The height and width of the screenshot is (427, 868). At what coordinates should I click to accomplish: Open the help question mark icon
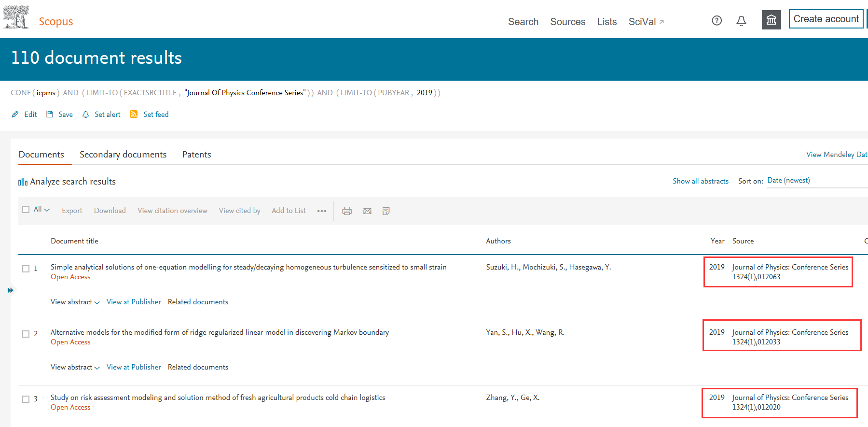717,20
